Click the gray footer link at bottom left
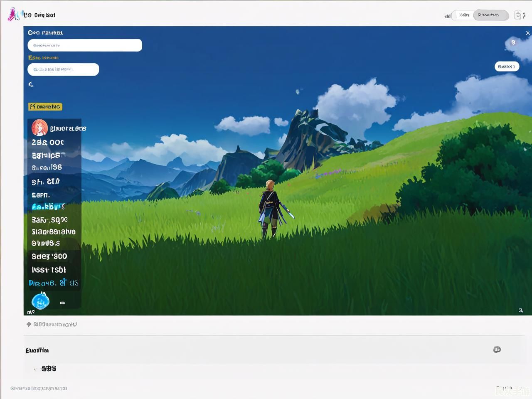 click(39, 388)
